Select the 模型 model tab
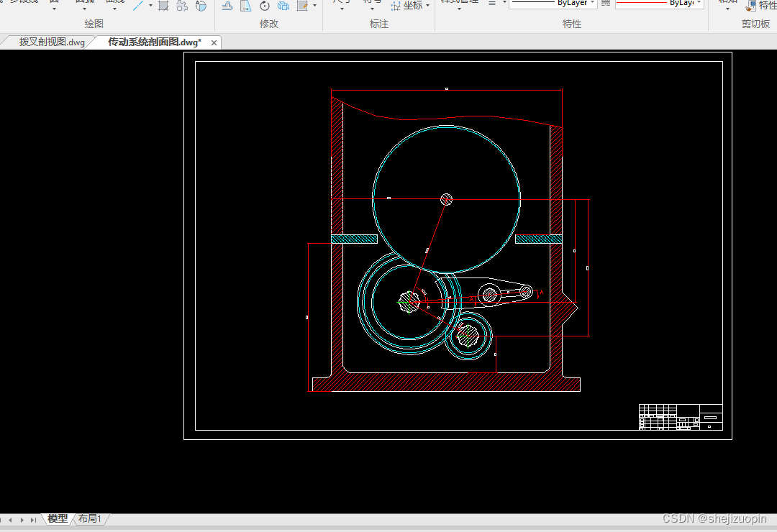 (58, 518)
